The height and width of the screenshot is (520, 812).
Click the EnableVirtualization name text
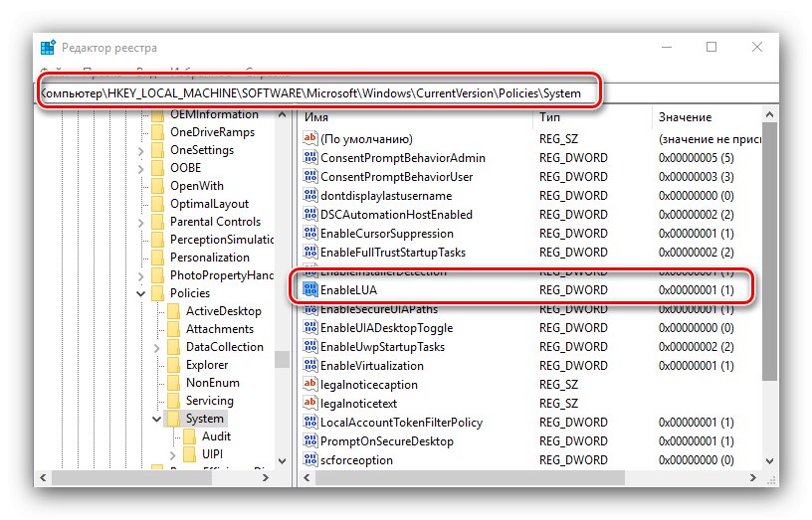tap(372, 365)
